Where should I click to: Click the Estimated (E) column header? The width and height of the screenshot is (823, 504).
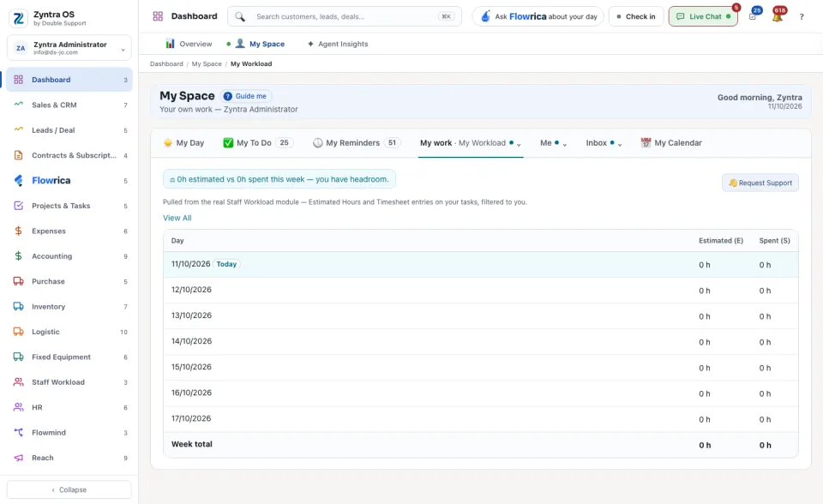click(x=721, y=241)
